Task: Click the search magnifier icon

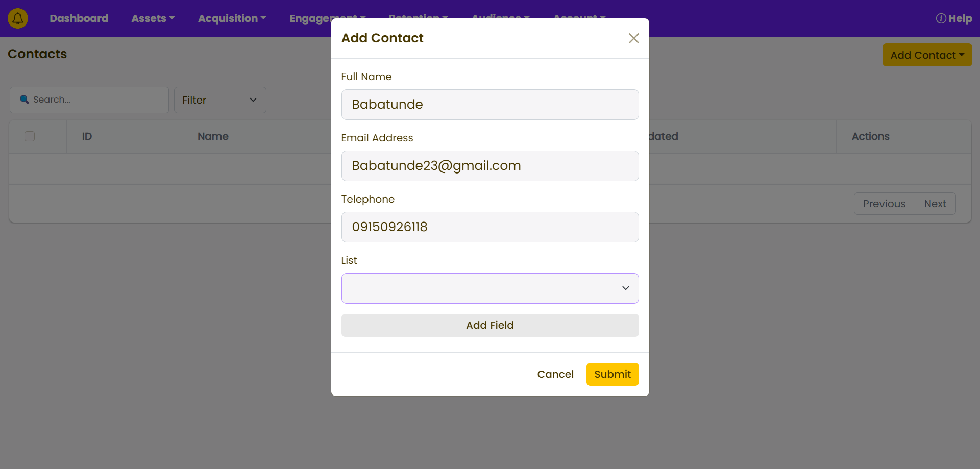Action: pyautogui.click(x=24, y=100)
